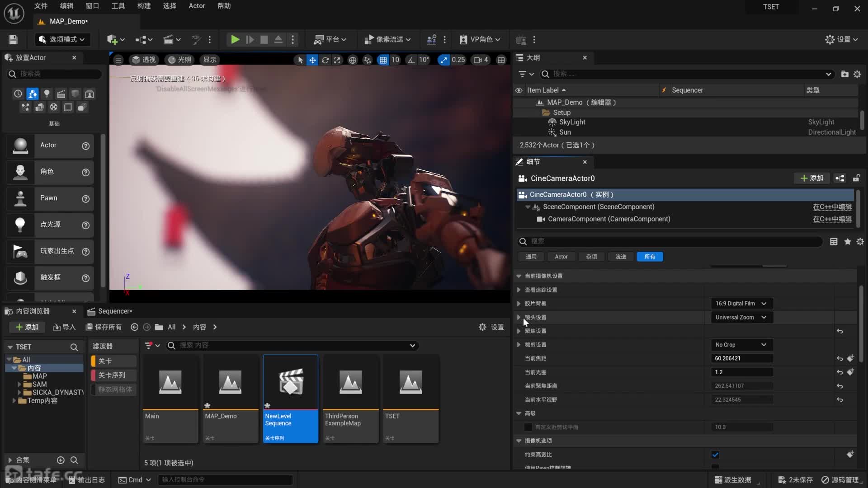Select the Actor details filter
The width and height of the screenshot is (868, 488).
coord(561,257)
